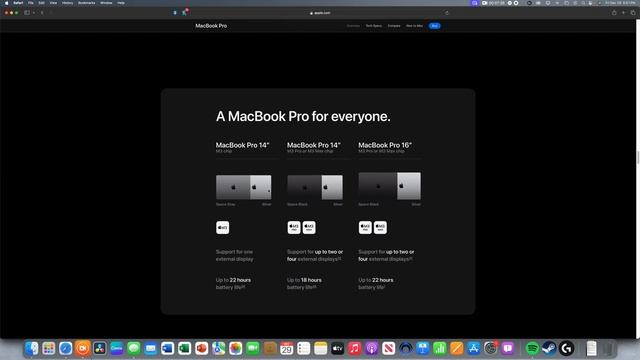Reload the page with the refresh button
The width and height of the screenshot is (640, 360).
point(447,13)
